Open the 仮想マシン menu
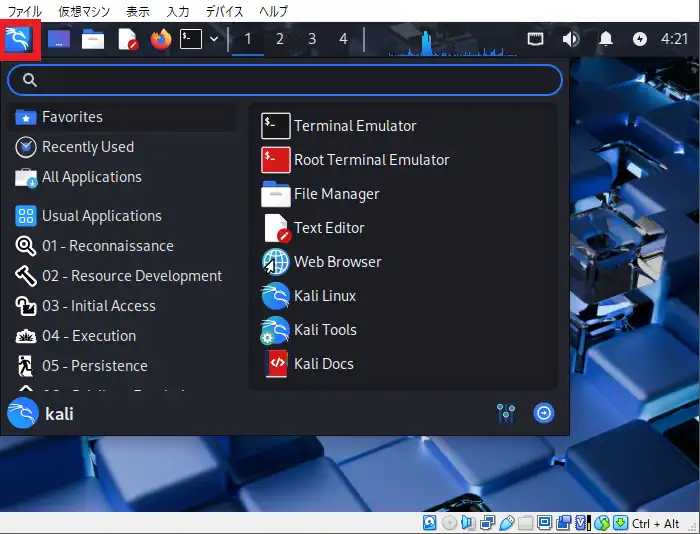The image size is (700, 534). pos(84,11)
